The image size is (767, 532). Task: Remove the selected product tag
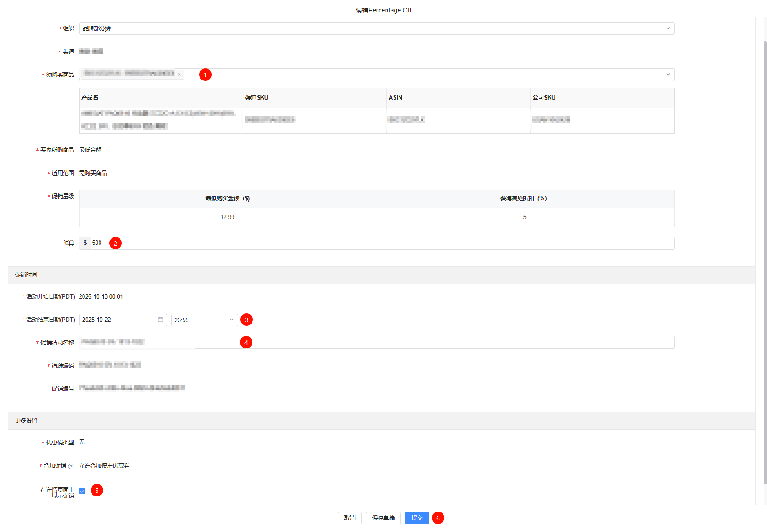click(179, 75)
